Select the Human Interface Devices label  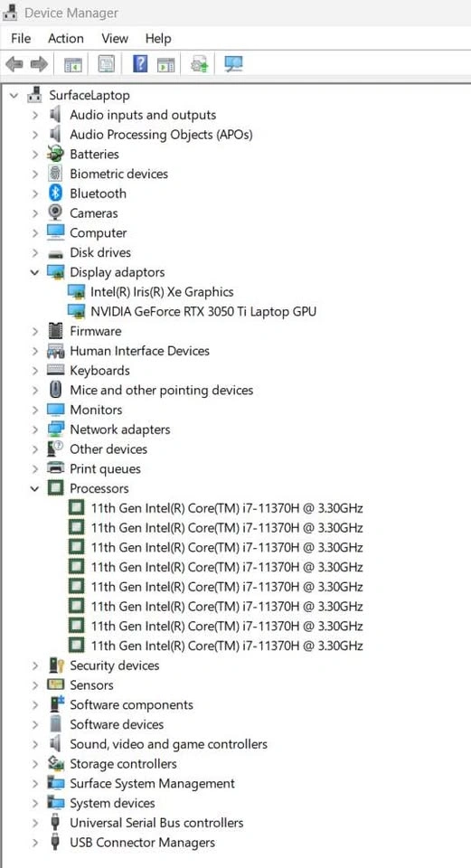(x=139, y=351)
